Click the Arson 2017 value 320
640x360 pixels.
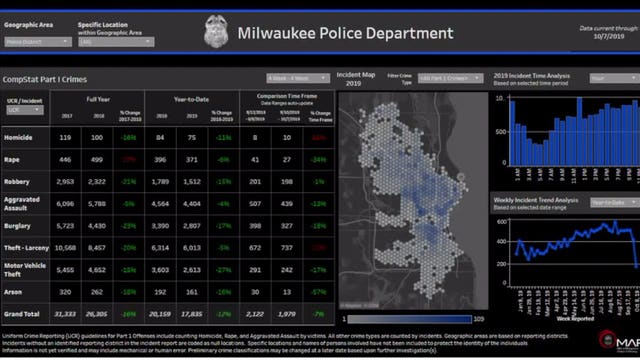(65, 292)
